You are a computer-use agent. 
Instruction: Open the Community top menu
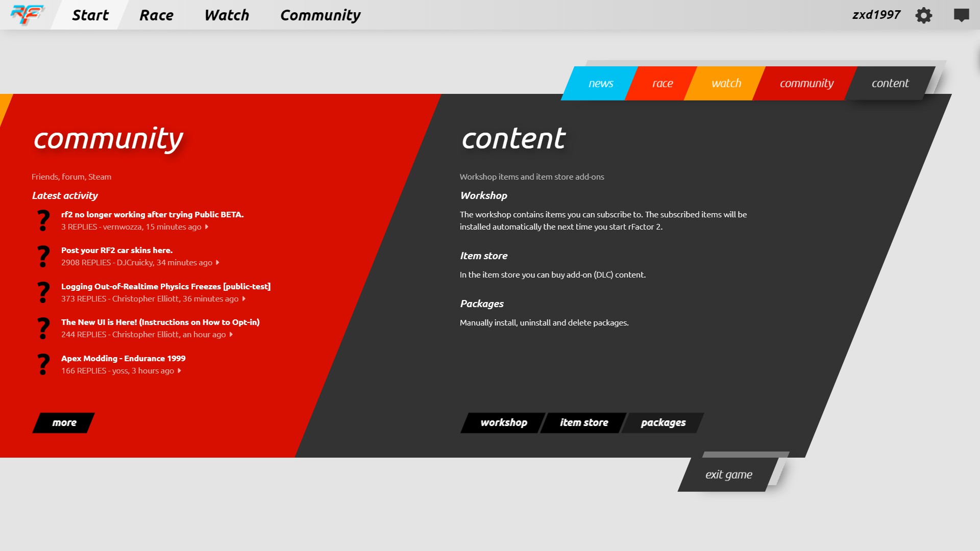click(321, 15)
